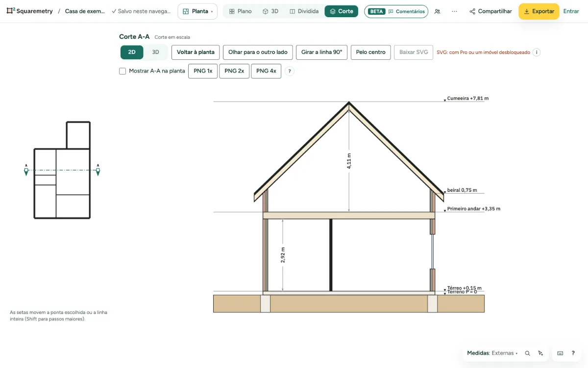Click the Compartilhar share button
The image size is (588, 368).
coord(490,11)
